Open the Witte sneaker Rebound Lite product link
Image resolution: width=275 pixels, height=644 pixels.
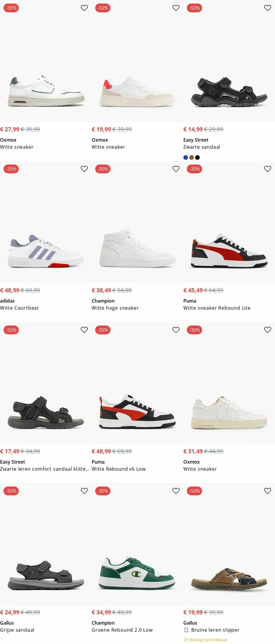[216, 308]
